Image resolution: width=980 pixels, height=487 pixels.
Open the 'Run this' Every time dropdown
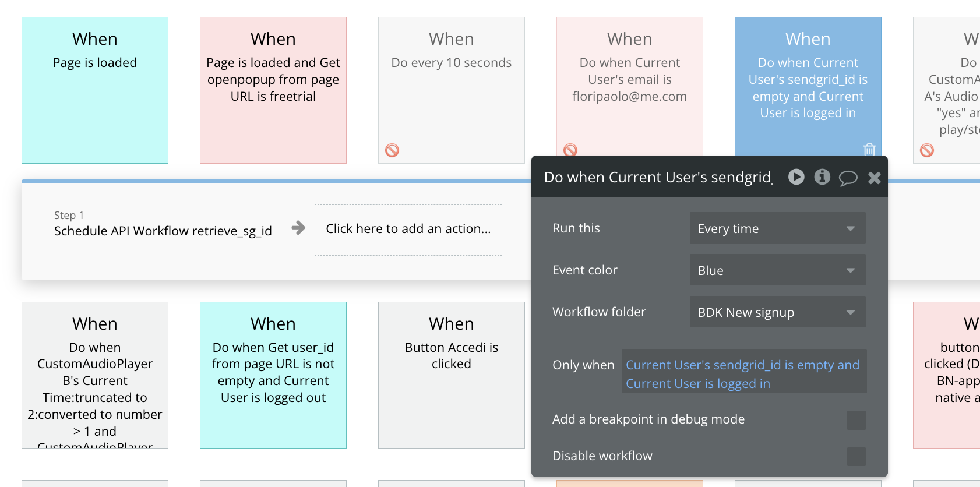click(777, 228)
